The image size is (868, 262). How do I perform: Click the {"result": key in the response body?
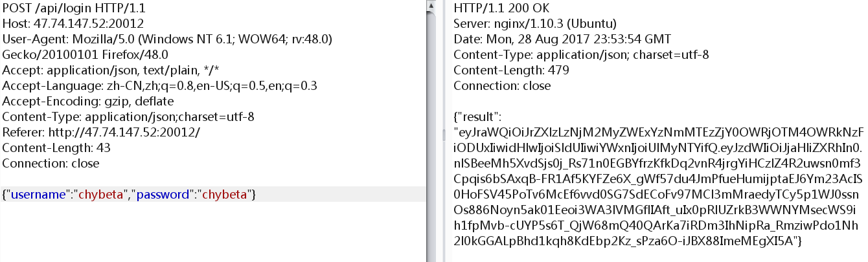click(x=479, y=117)
